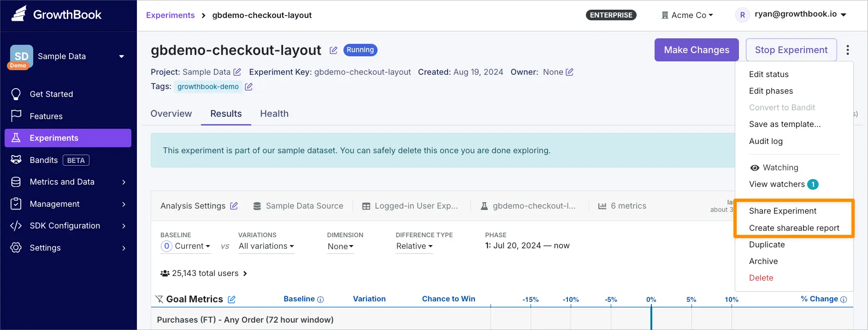Click the Goal Metrics filter icon
This screenshot has height=330, width=868.
point(159,299)
